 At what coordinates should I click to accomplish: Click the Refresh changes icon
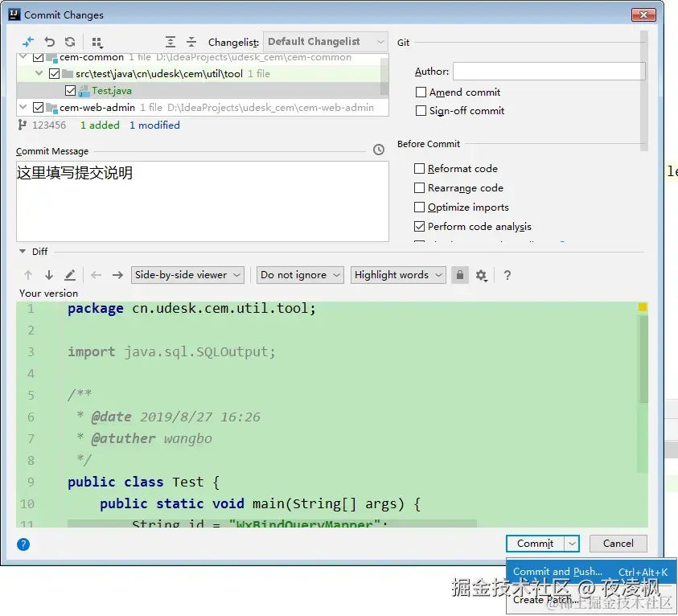(70, 42)
